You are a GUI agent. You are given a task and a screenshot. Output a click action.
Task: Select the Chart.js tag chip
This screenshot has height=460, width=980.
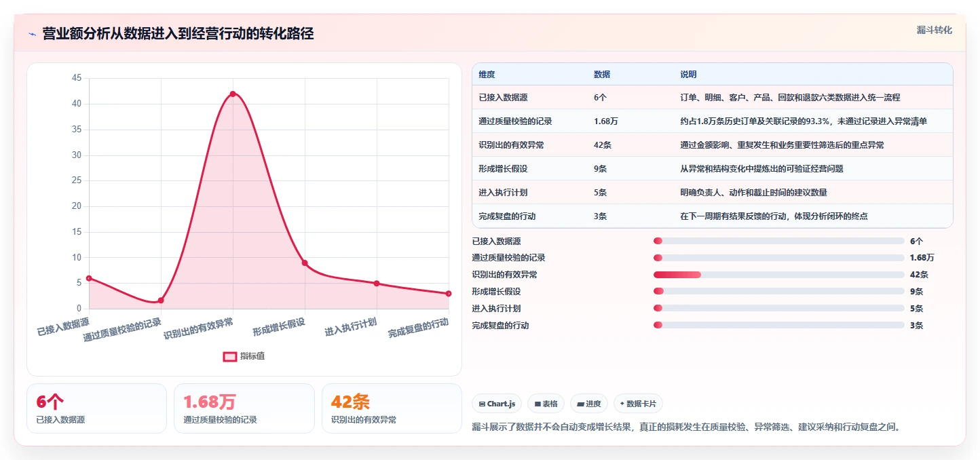(497, 404)
